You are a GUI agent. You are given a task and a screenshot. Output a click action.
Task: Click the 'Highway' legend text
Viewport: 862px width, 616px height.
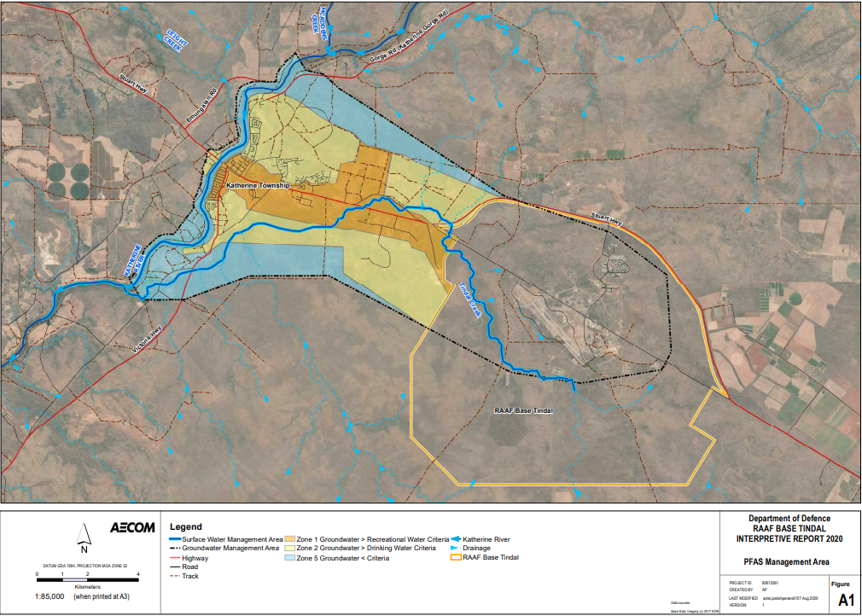tap(195, 558)
